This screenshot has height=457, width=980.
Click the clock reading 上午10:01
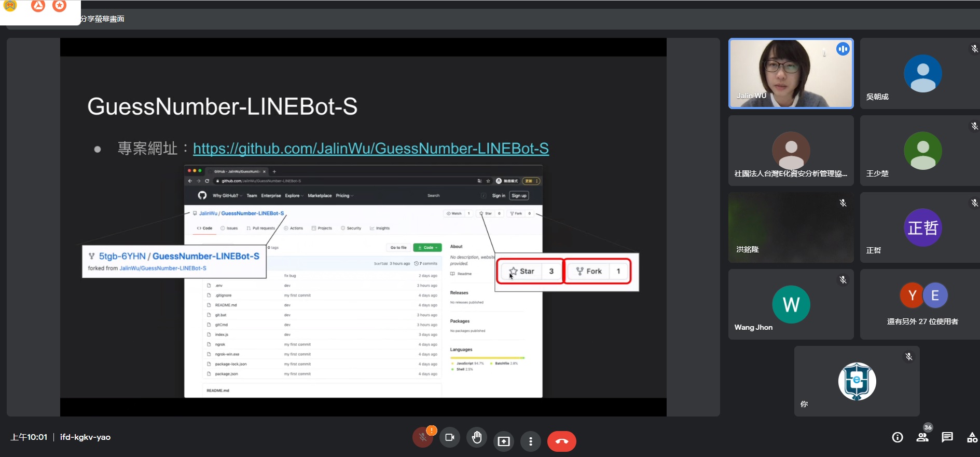click(x=29, y=437)
